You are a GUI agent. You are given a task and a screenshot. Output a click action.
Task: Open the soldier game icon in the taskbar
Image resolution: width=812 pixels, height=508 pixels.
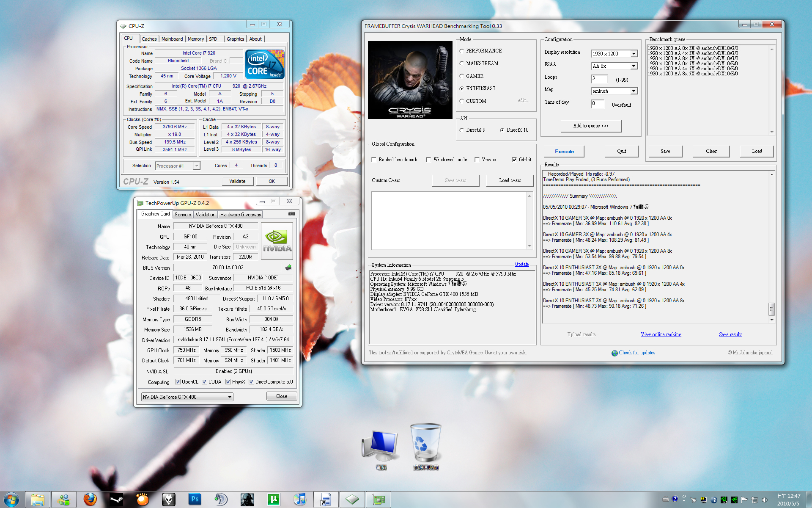coord(247,500)
